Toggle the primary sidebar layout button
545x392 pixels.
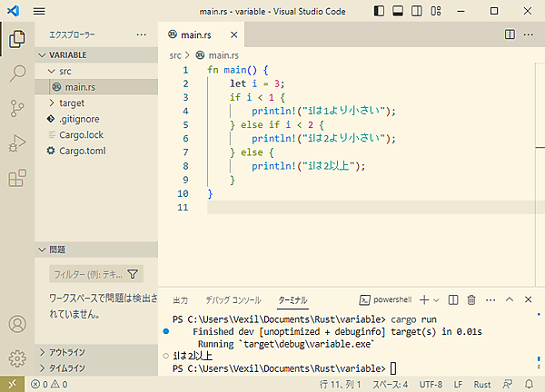tap(377, 11)
